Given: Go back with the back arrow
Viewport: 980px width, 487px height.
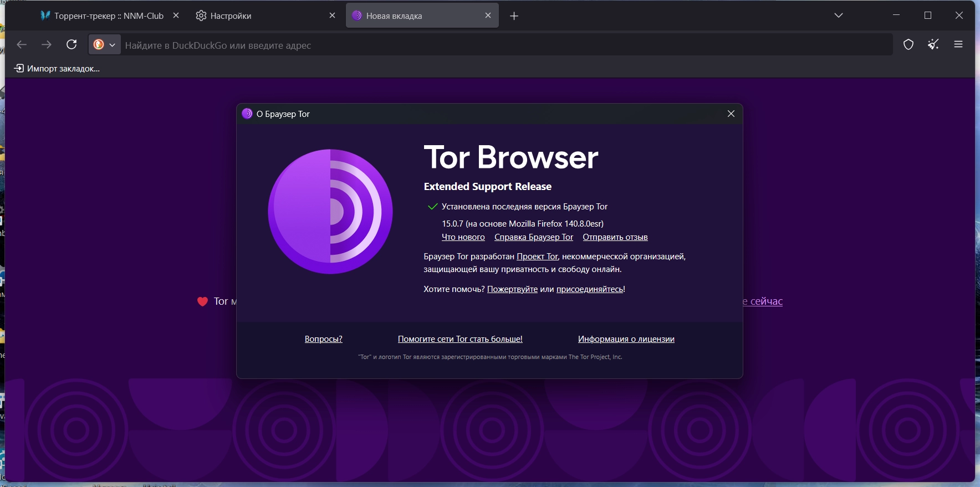Looking at the screenshot, I should coord(22,45).
